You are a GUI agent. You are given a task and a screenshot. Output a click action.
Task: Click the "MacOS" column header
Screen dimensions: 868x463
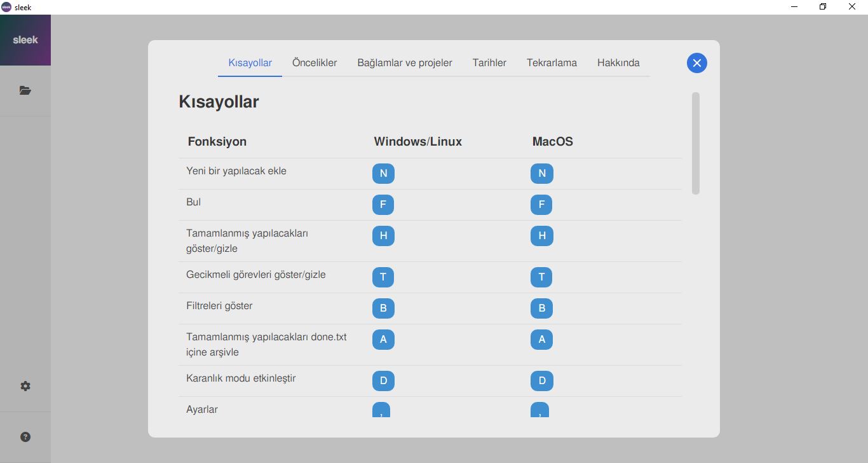pos(553,142)
